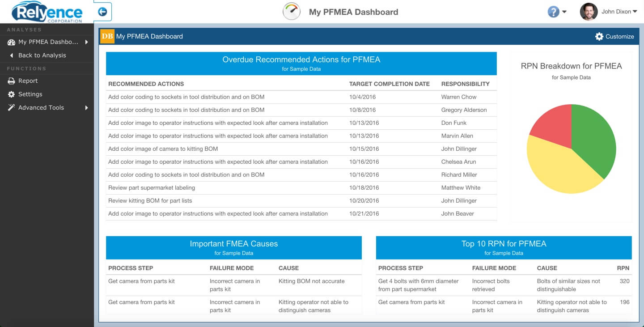Click the question mark help icon
The width and height of the screenshot is (644, 327).
[x=553, y=11]
